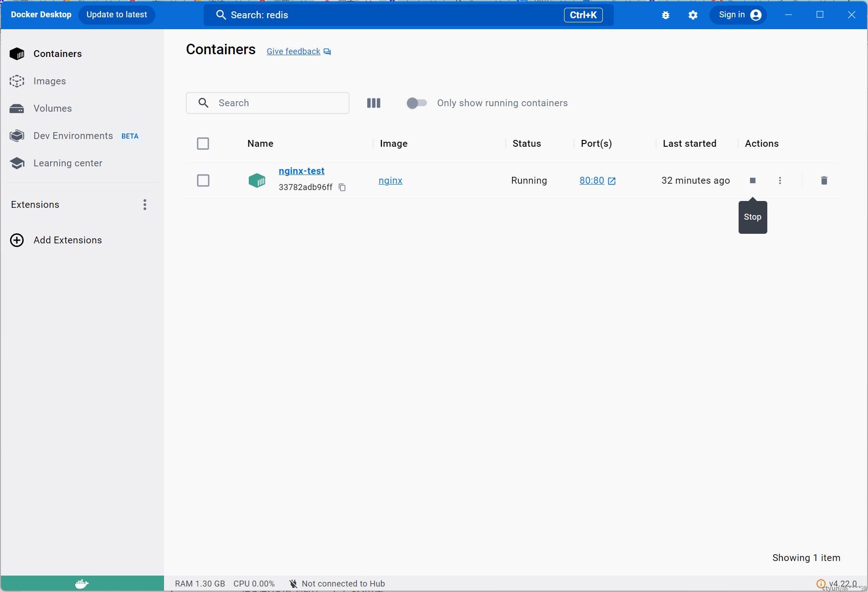The height and width of the screenshot is (592, 868).
Task: Click the Ctrl+K shortcut badge
Action: coord(583,15)
